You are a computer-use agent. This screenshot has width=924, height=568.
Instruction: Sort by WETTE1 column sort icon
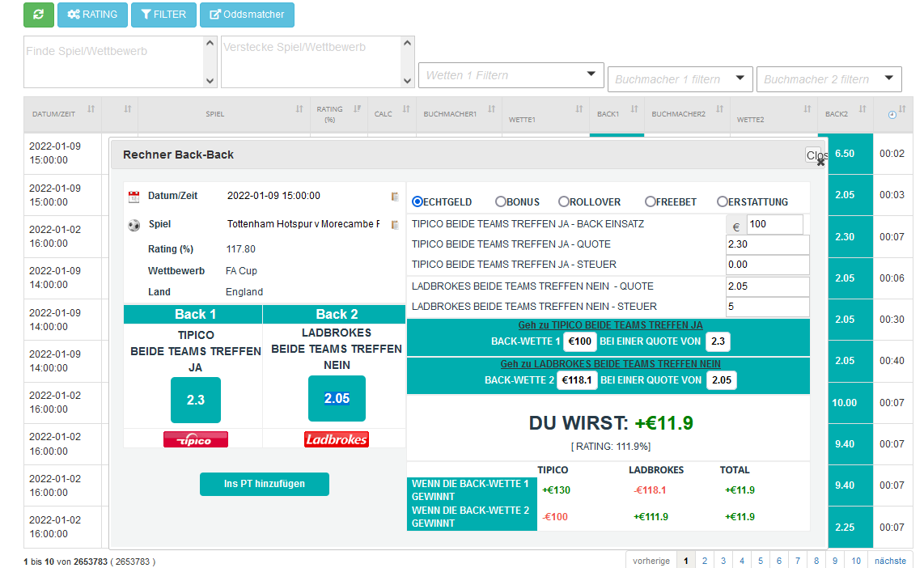pos(579,109)
